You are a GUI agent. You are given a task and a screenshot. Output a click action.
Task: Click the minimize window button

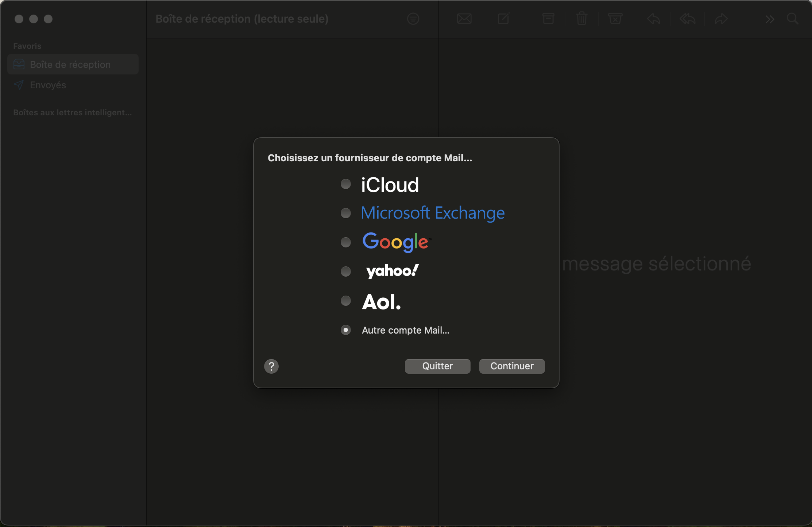pyautogui.click(x=34, y=19)
